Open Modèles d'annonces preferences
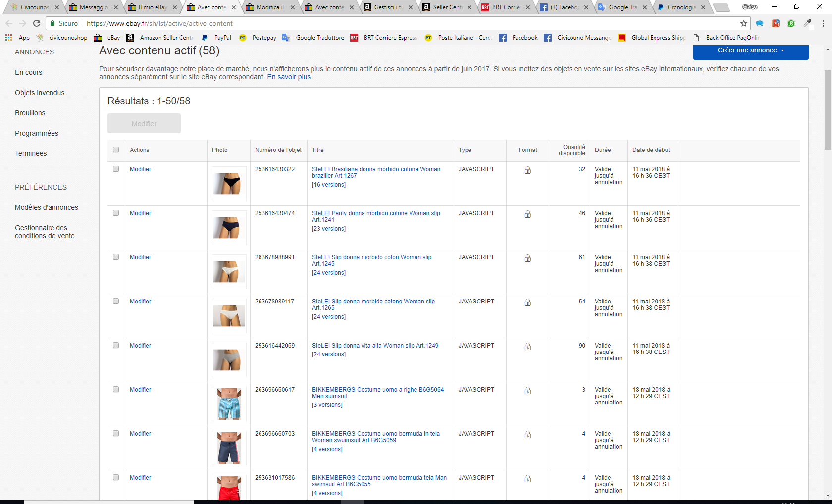Image resolution: width=832 pixels, height=504 pixels. click(x=47, y=207)
